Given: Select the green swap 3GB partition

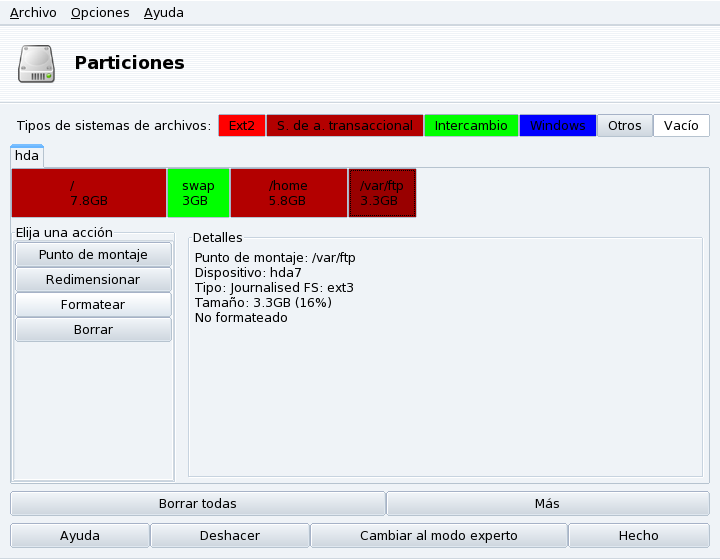Looking at the screenshot, I should tap(198, 193).
